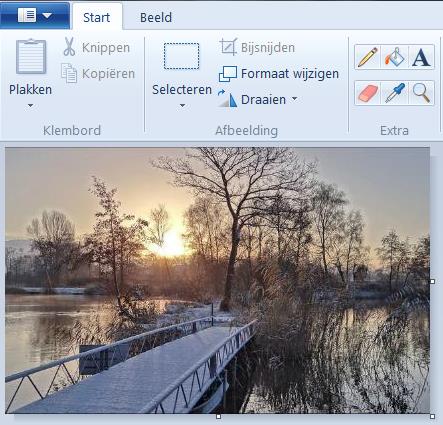Click the Kopiëren button
This screenshot has height=425, width=443.
point(98,73)
